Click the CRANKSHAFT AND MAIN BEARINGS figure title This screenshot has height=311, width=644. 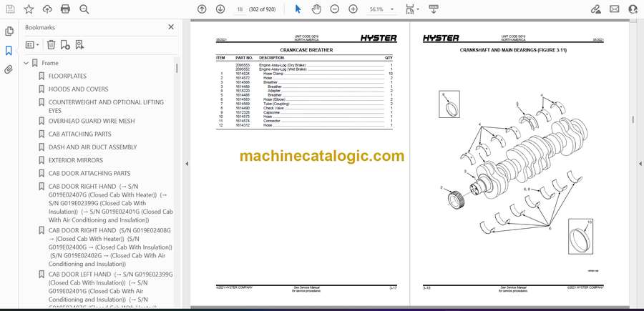point(513,50)
